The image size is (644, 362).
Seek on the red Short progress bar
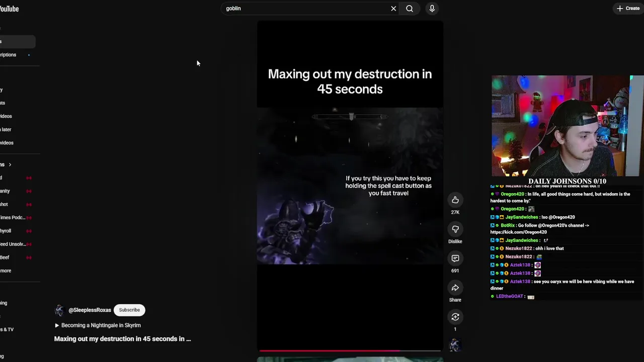[350, 350]
